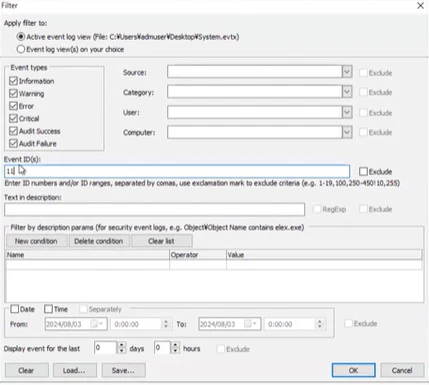Cancel the Filter dialog

(x=402, y=370)
